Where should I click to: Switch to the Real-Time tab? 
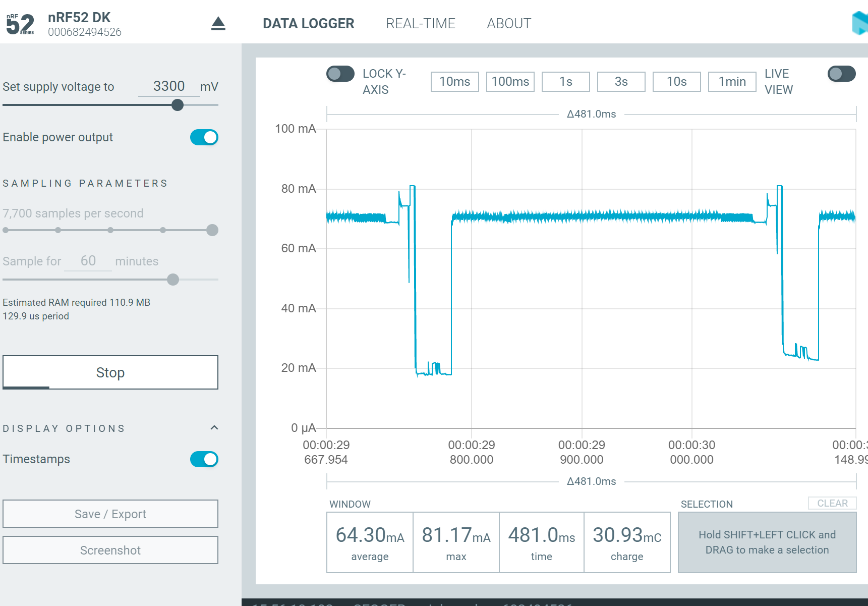tap(421, 24)
